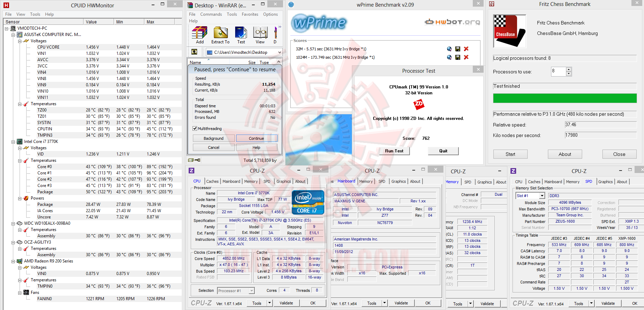
Task: Click the computer icon beside VMODTECH-PC
Action: coord(13,28)
